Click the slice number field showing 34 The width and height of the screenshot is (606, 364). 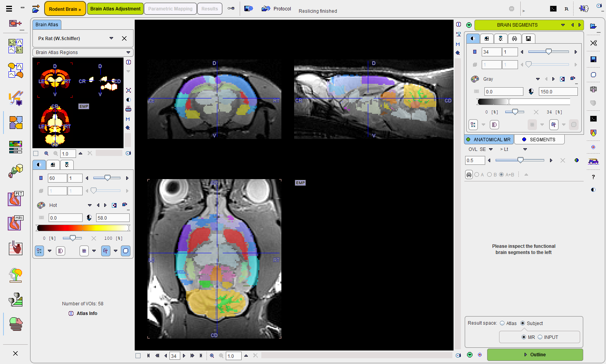pos(175,356)
